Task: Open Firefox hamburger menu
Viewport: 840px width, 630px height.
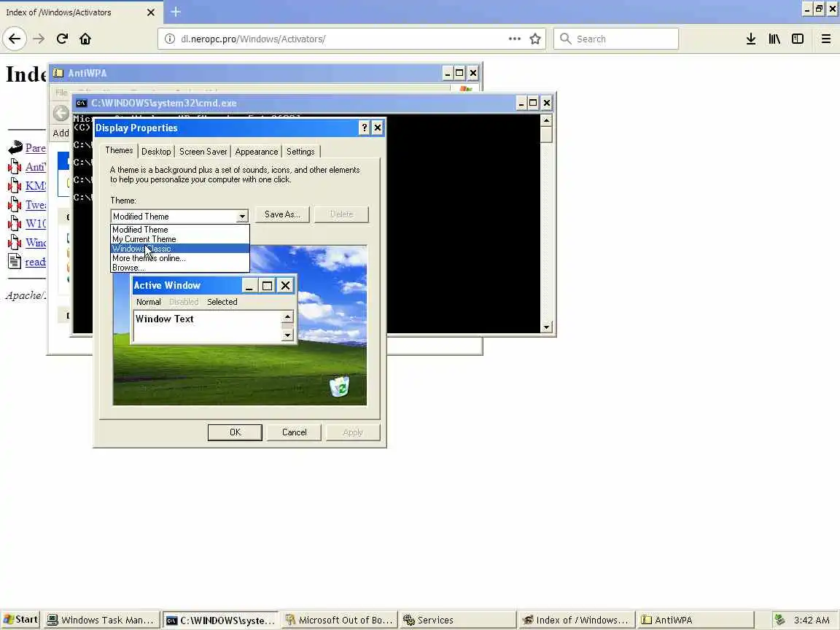Action: (826, 39)
